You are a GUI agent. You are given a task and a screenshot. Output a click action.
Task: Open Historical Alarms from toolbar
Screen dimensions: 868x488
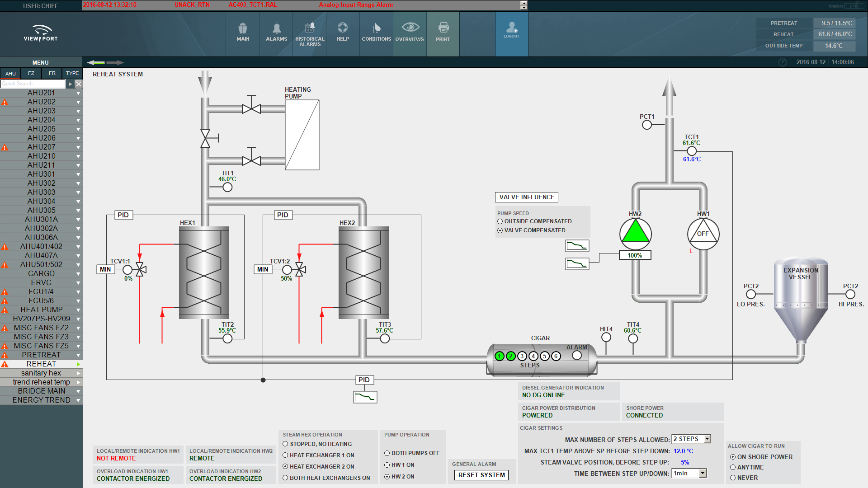[x=310, y=33]
